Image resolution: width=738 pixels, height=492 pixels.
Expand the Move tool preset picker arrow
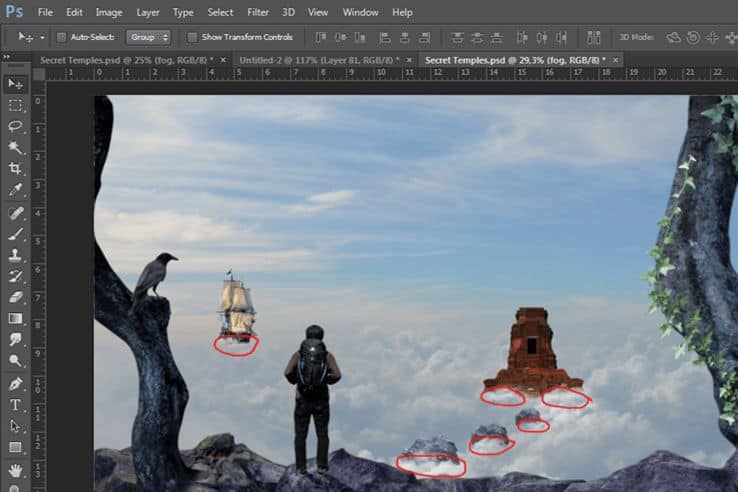42,38
